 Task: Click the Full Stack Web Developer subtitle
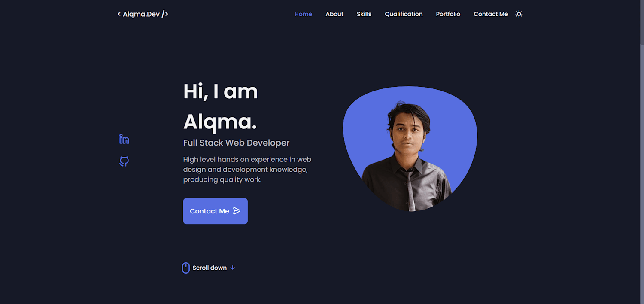pyautogui.click(x=237, y=143)
